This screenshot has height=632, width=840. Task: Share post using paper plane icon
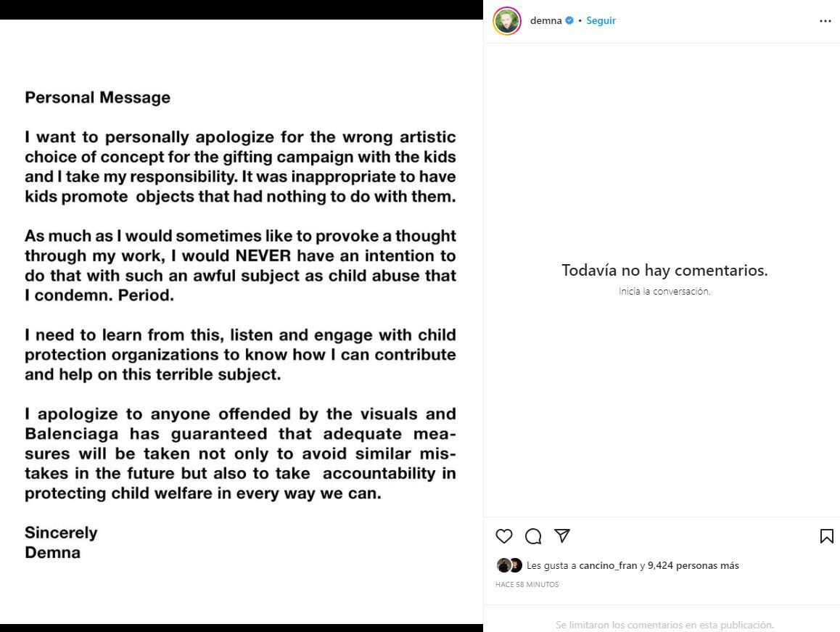[x=562, y=536]
